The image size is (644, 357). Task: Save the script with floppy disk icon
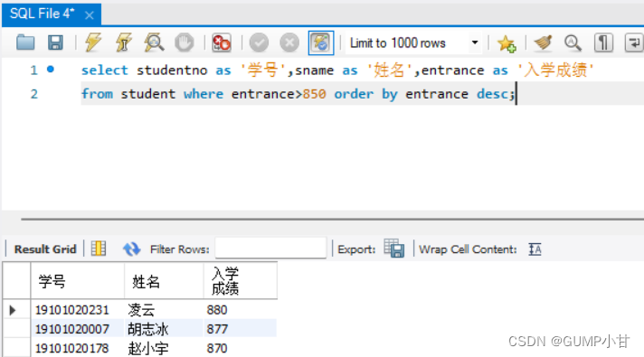(x=55, y=42)
